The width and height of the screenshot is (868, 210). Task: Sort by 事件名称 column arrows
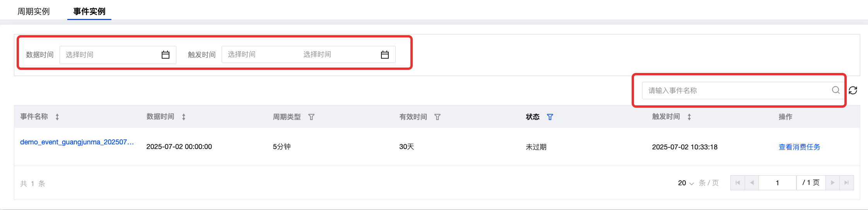57,117
